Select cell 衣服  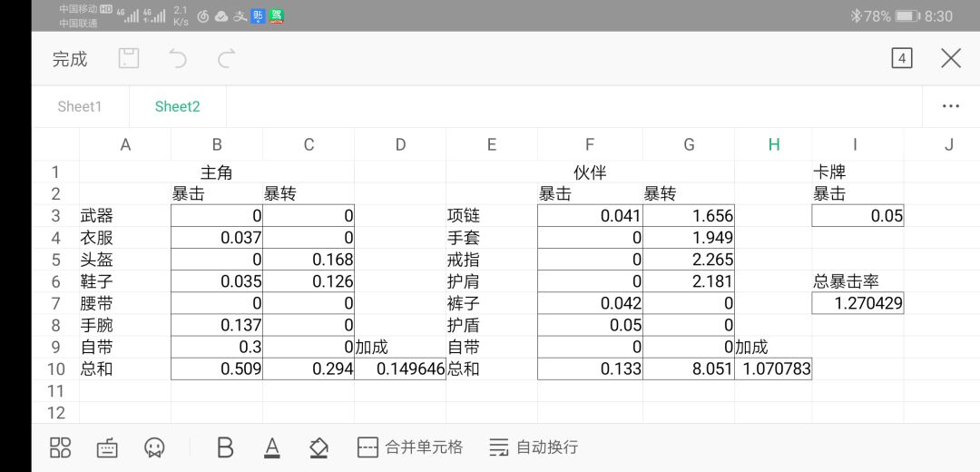point(125,238)
